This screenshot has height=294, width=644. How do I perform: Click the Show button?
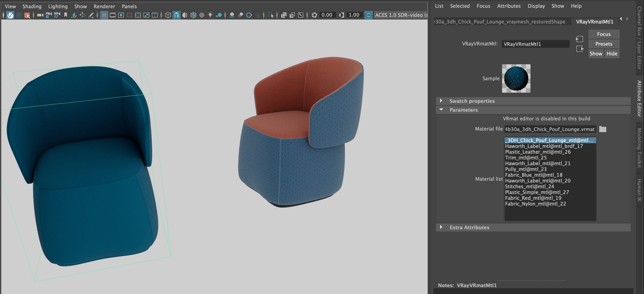pos(596,54)
